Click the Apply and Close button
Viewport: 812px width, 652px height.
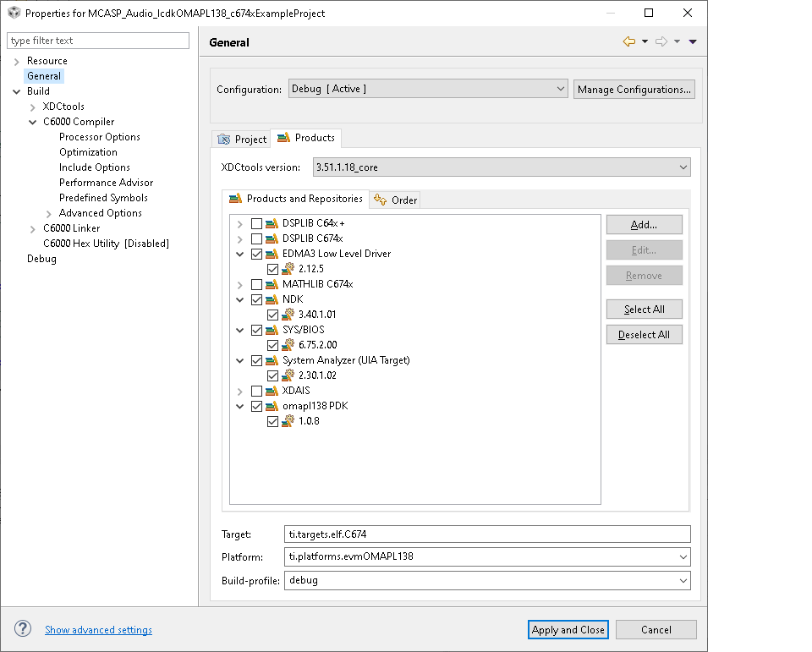(x=568, y=630)
